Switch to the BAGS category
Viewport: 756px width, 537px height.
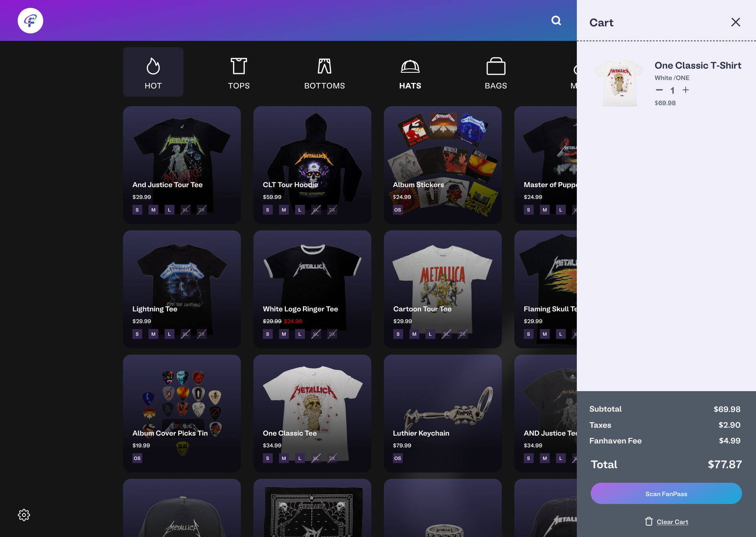click(496, 72)
